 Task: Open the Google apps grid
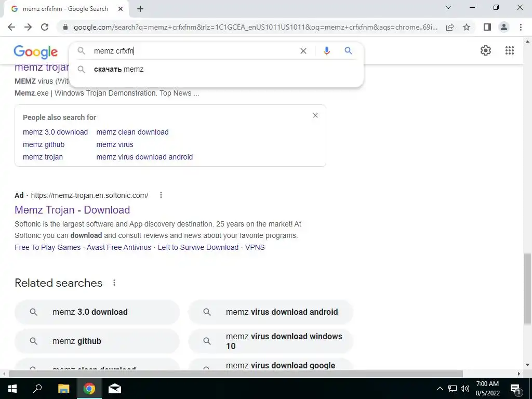(x=510, y=50)
